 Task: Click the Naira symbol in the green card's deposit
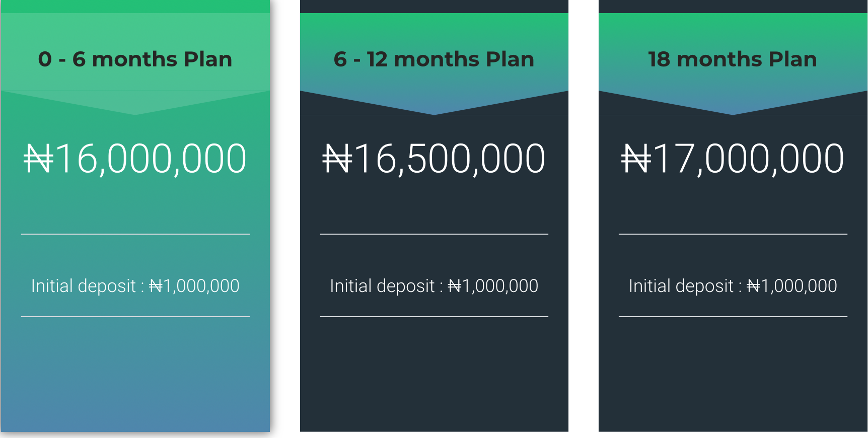[156, 286]
